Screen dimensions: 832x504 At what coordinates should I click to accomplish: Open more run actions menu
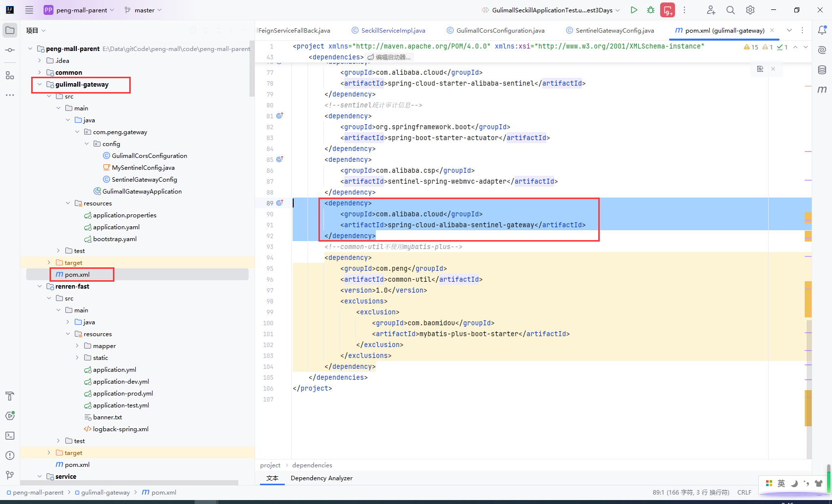coord(684,10)
